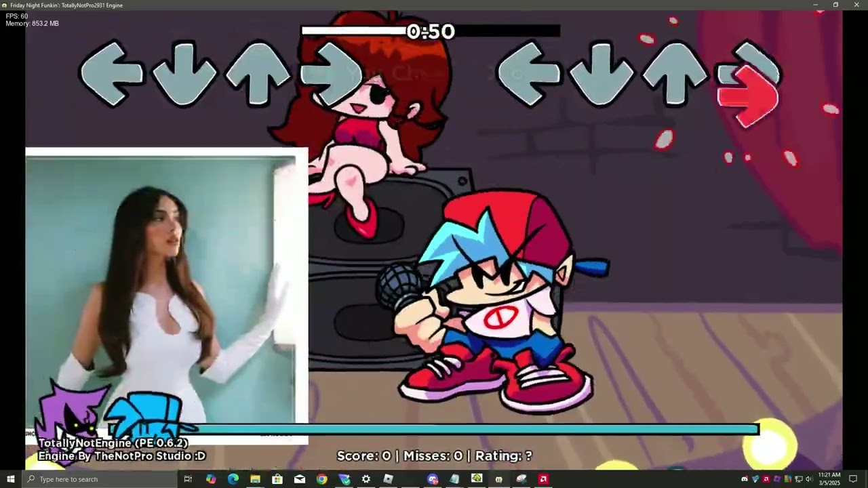Open the volume control in system tray

[809, 479]
